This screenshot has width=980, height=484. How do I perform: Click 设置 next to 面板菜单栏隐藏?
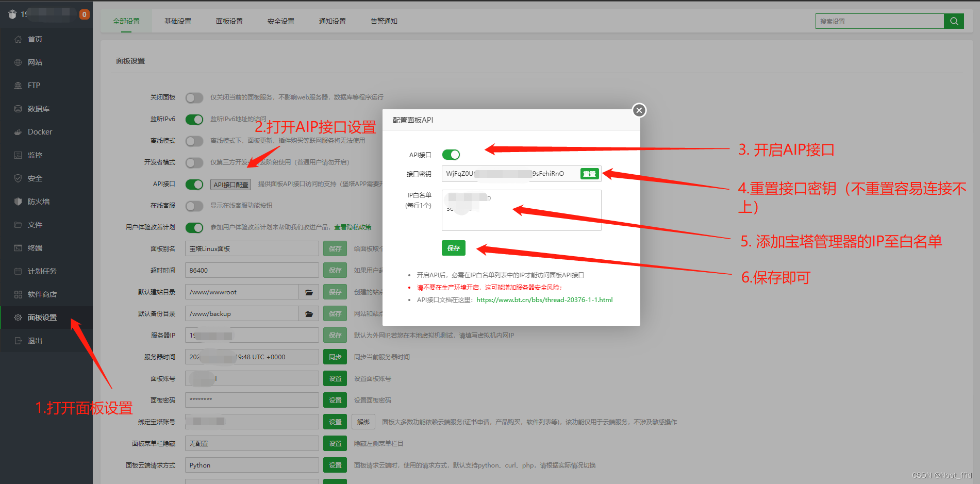(335, 444)
